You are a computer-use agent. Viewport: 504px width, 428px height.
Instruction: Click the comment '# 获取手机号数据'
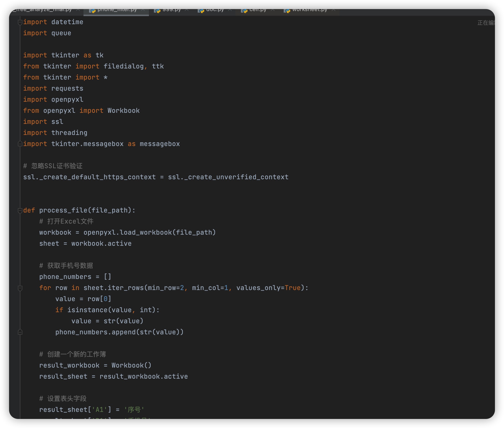tap(66, 266)
